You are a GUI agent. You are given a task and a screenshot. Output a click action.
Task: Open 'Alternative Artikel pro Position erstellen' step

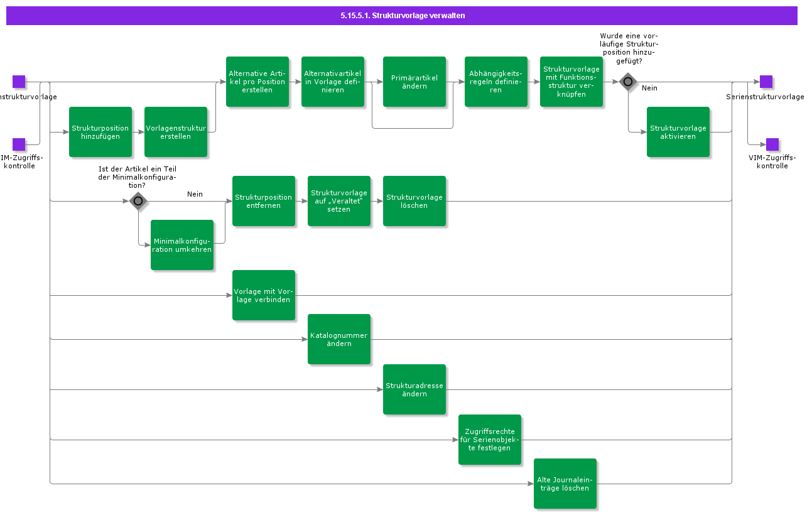pyautogui.click(x=257, y=82)
